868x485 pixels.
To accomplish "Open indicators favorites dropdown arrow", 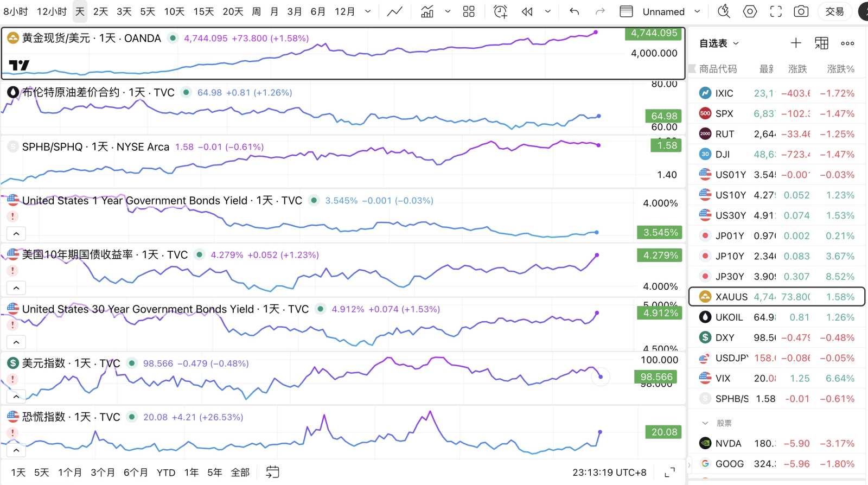I will tap(448, 11).
